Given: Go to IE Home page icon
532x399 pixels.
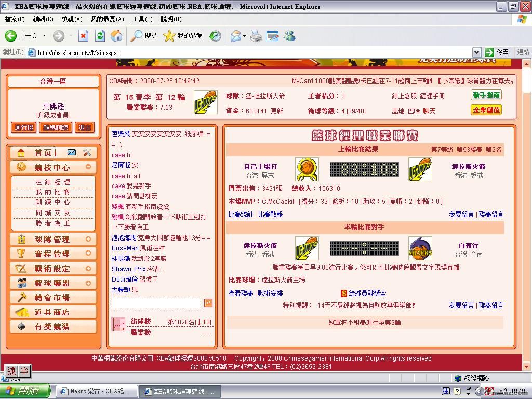Looking at the screenshot, I should click(x=116, y=36).
